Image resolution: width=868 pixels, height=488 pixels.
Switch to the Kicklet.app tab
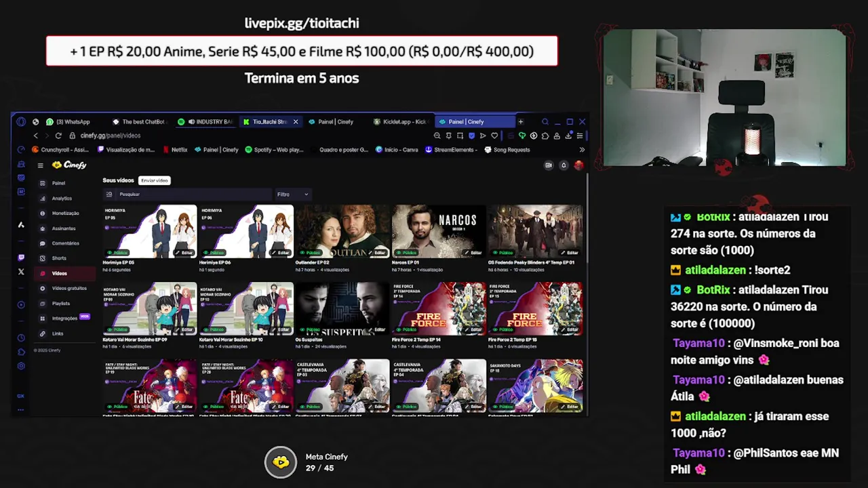click(x=400, y=122)
